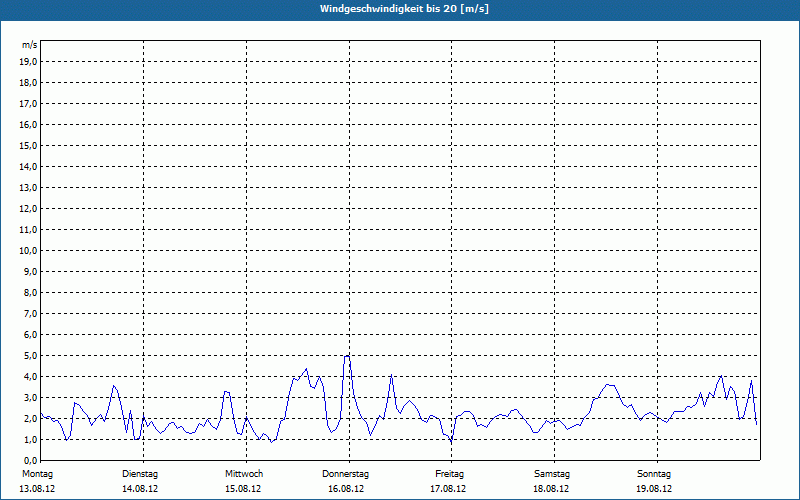Select the 8,0 axis value
Image resolution: width=800 pixels, height=500 pixels.
(31, 293)
